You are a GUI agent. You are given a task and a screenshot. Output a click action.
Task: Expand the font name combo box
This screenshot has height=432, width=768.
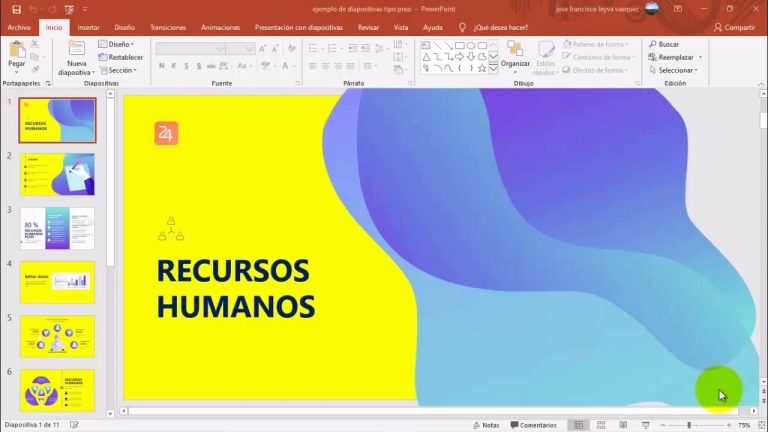click(219, 48)
